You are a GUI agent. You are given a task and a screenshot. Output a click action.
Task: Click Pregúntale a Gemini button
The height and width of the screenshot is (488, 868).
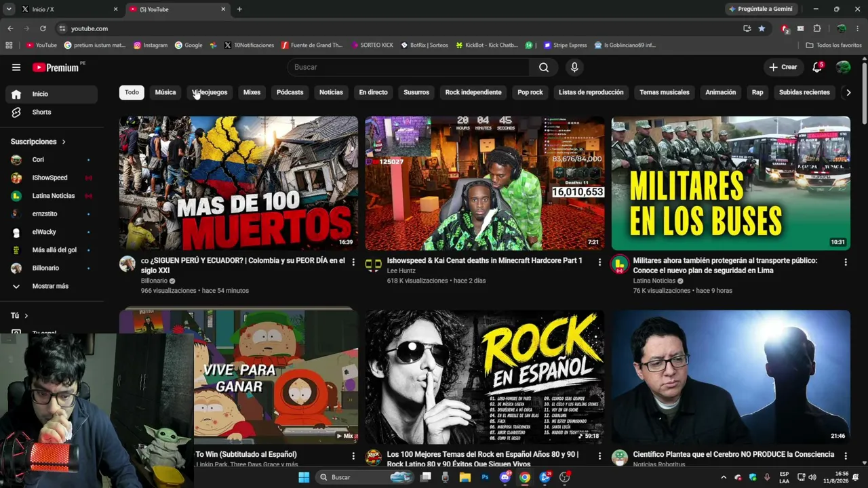[761, 9]
